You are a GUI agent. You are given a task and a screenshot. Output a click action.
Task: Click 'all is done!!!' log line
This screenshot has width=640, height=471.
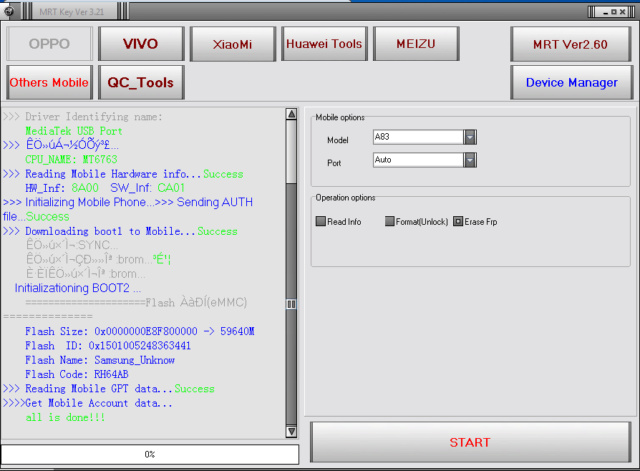pyautogui.click(x=65, y=417)
